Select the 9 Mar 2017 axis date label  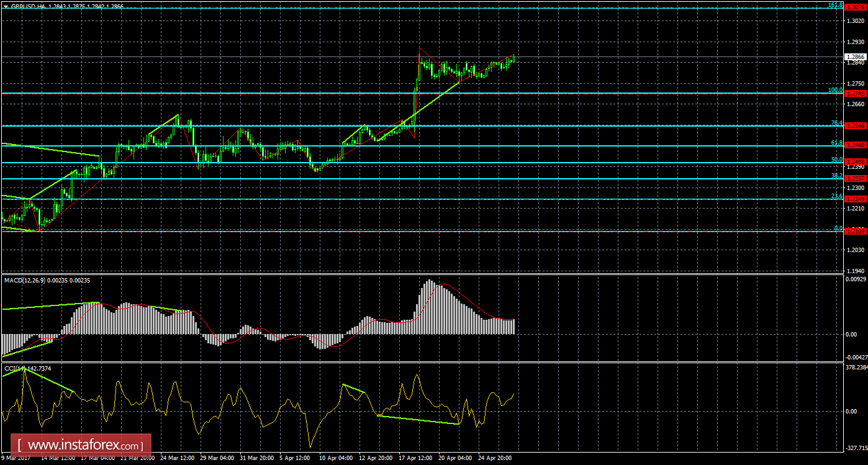click(x=17, y=458)
